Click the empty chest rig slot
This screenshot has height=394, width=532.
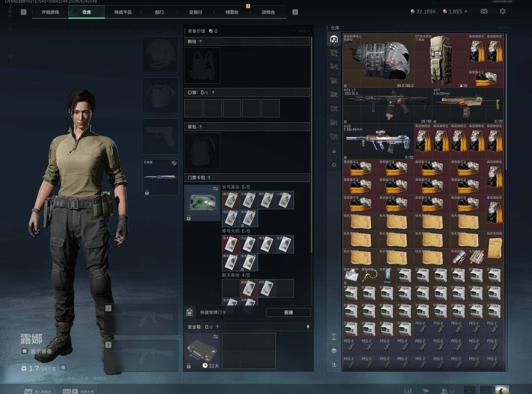coord(202,65)
